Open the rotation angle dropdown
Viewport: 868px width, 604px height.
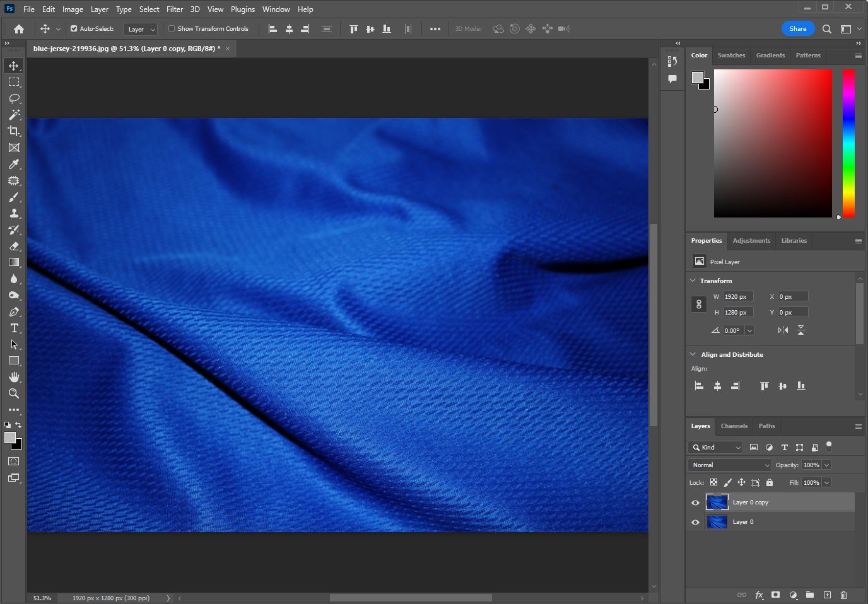749,330
